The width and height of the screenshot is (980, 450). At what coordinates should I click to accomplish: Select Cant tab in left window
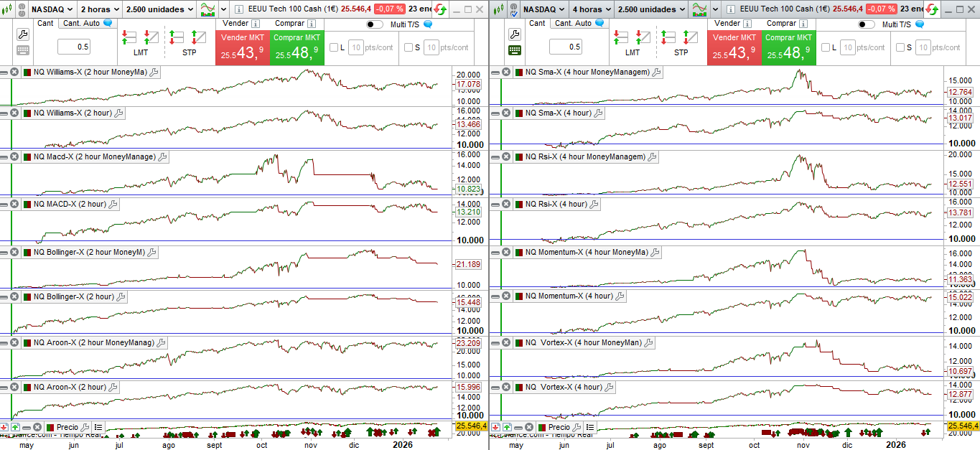pos(45,23)
